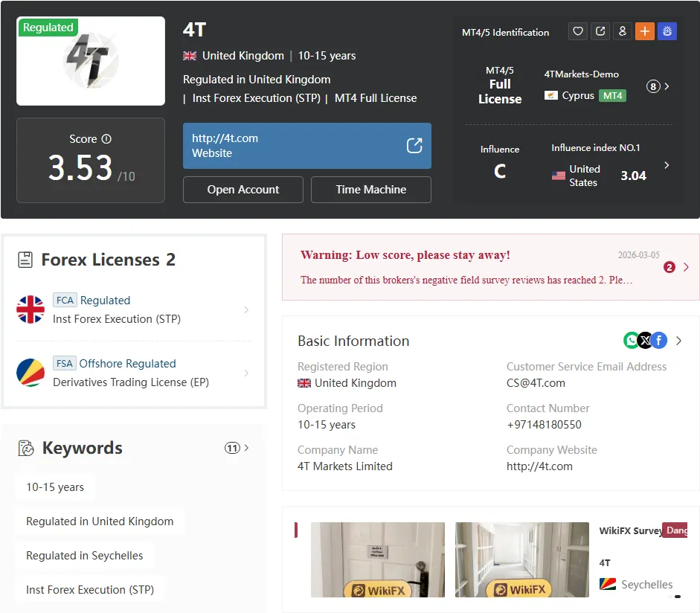Click the red warning count badge 2
This screenshot has width=700, height=613.
[x=670, y=267]
